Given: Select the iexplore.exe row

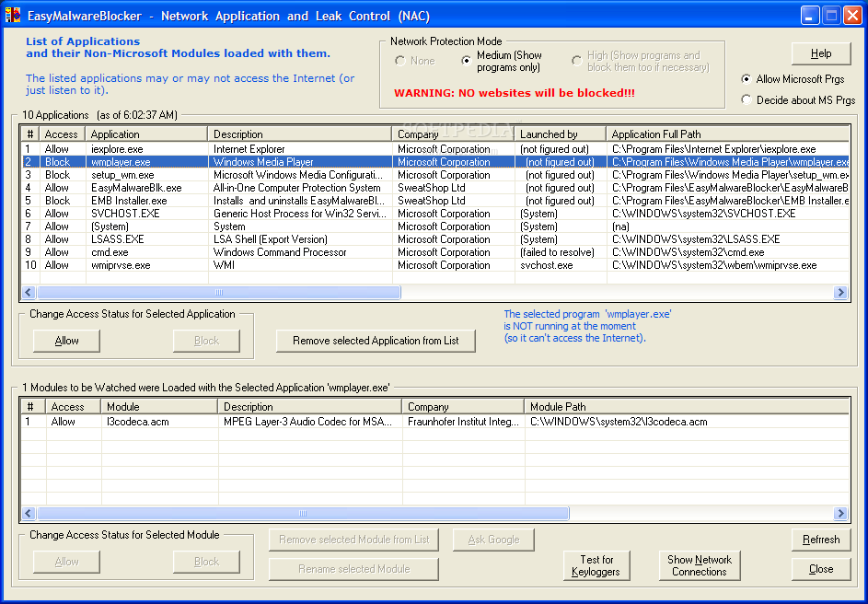Looking at the screenshot, I should pyautogui.click(x=435, y=149).
